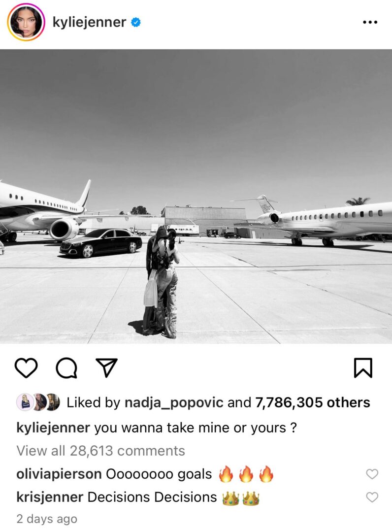The width and height of the screenshot is (392, 532).
Task: Like the post with heart icon
Action: [x=26, y=368]
